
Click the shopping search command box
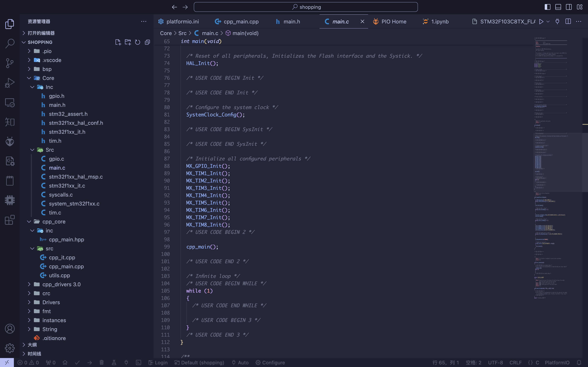point(306,7)
